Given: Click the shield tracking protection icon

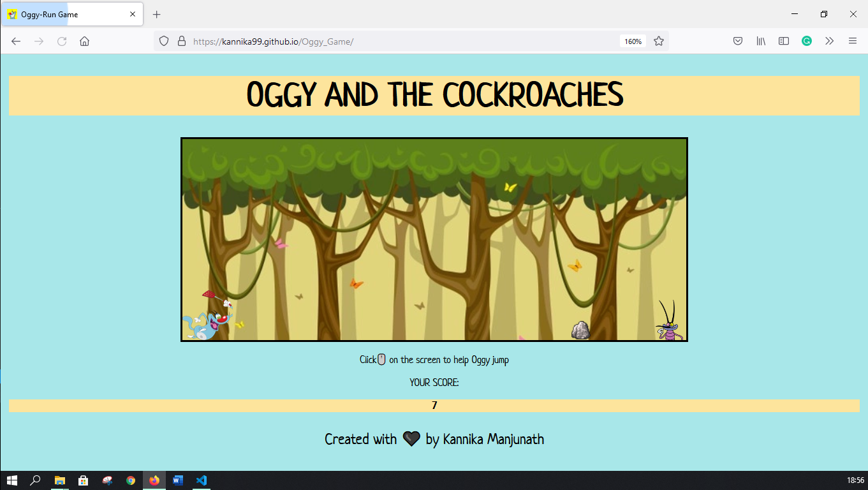Looking at the screenshot, I should 164,40.
